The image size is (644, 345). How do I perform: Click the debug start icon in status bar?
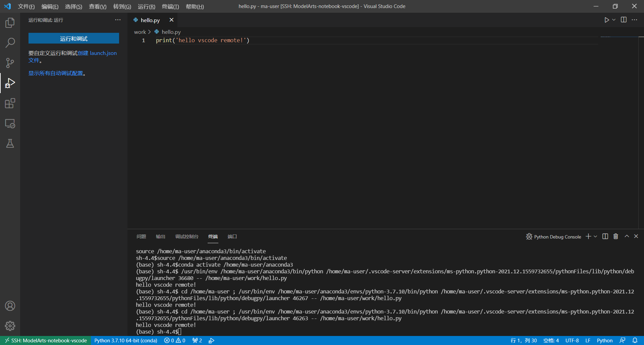coord(211,341)
